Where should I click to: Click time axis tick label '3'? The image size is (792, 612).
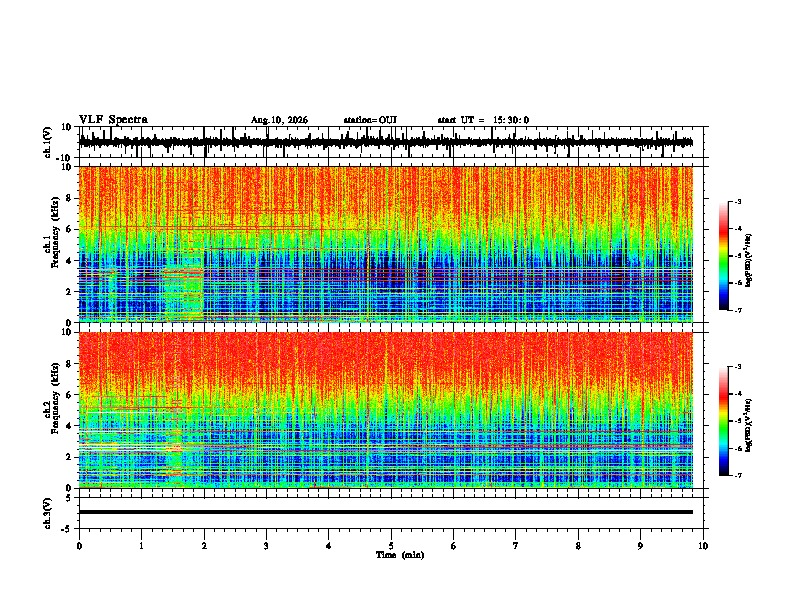[x=266, y=546]
